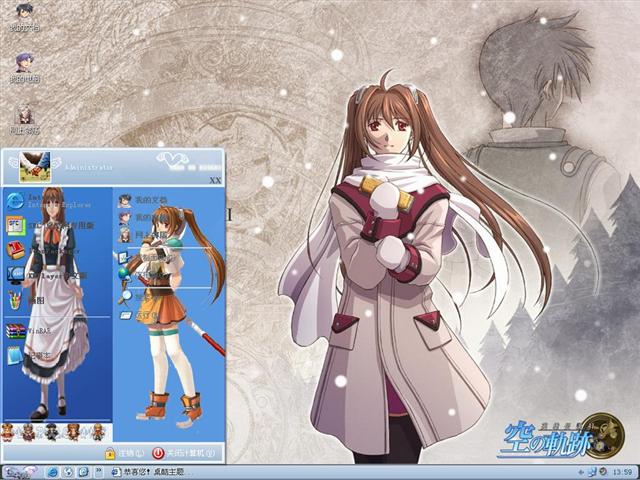Click the Log Off (注销) button
Screen dimensions: 640x480
[124, 453]
